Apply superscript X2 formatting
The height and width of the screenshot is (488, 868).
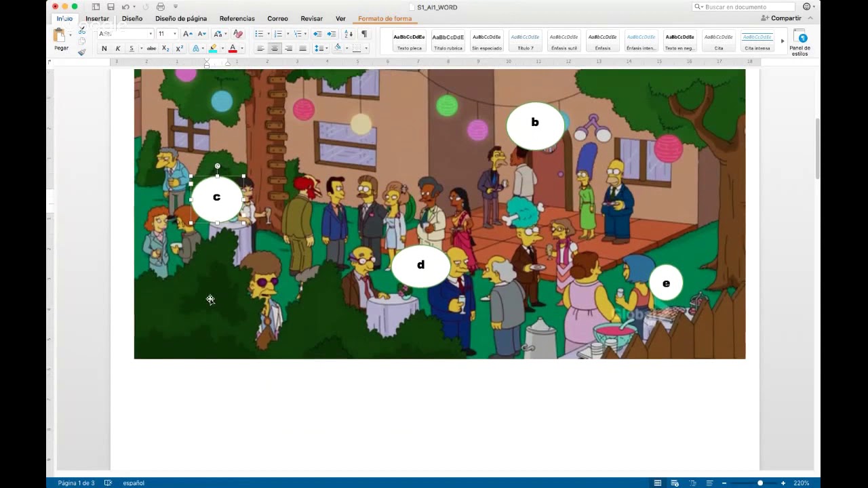coord(180,49)
